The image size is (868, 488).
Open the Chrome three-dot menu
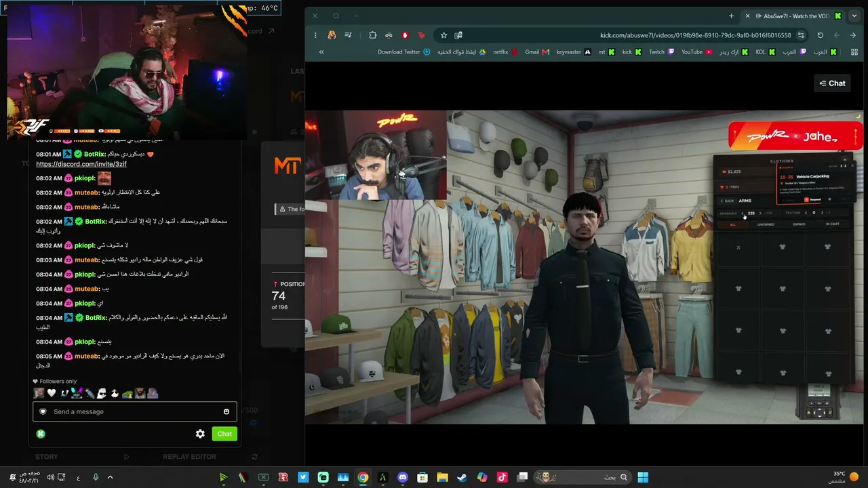click(x=315, y=35)
